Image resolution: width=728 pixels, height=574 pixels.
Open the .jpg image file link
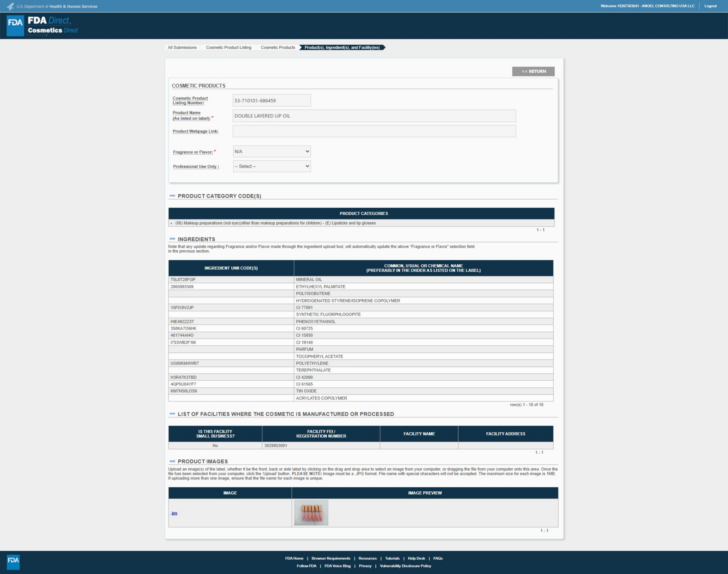point(174,513)
